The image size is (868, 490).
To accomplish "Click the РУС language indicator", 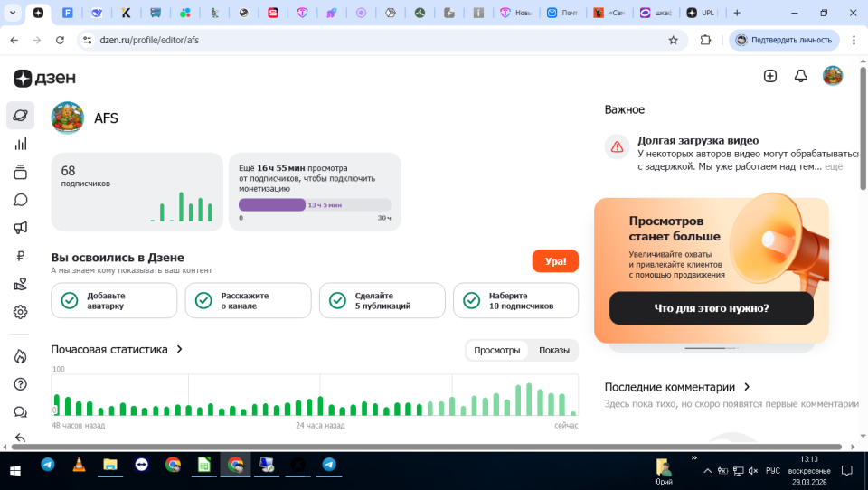I will pos(773,471).
